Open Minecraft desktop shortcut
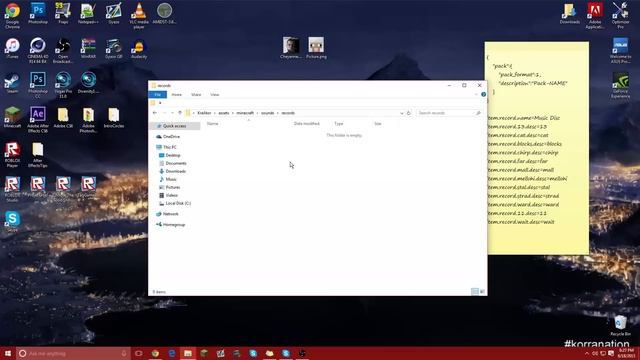640x360 pixels. (12, 118)
